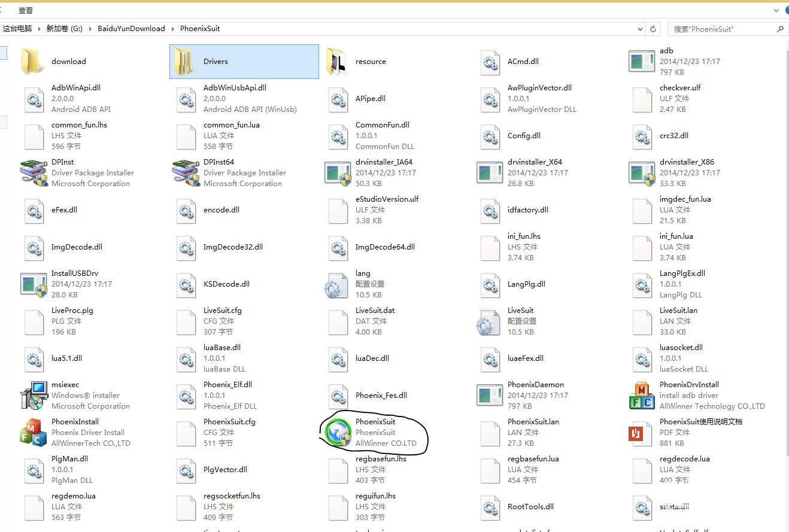Screen dimensions: 789x532
Task: Click the file name ImgDecode32.dll
Action: [x=233, y=247]
